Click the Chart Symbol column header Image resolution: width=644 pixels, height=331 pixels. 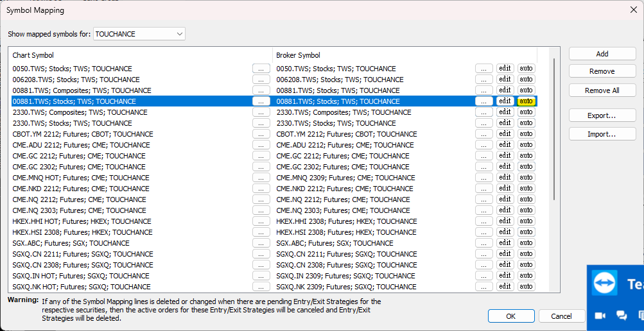(142, 55)
